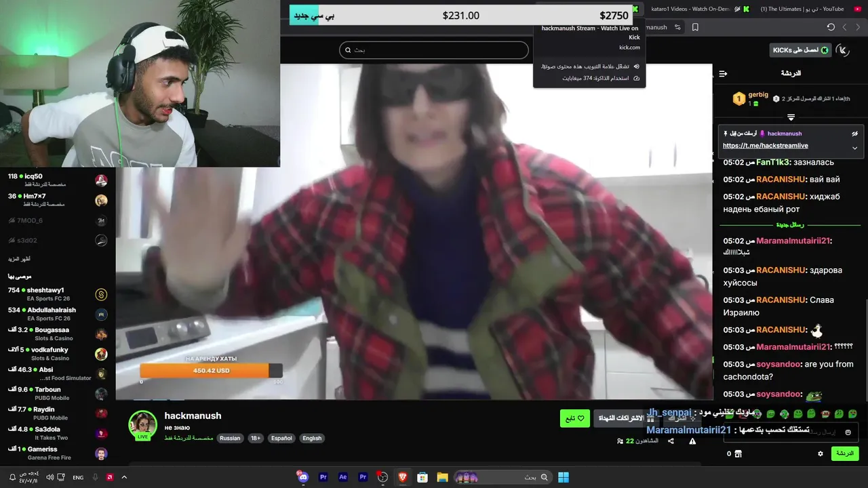
Task: Open the emoji picker in chat input
Action: pyautogui.click(x=848, y=432)
